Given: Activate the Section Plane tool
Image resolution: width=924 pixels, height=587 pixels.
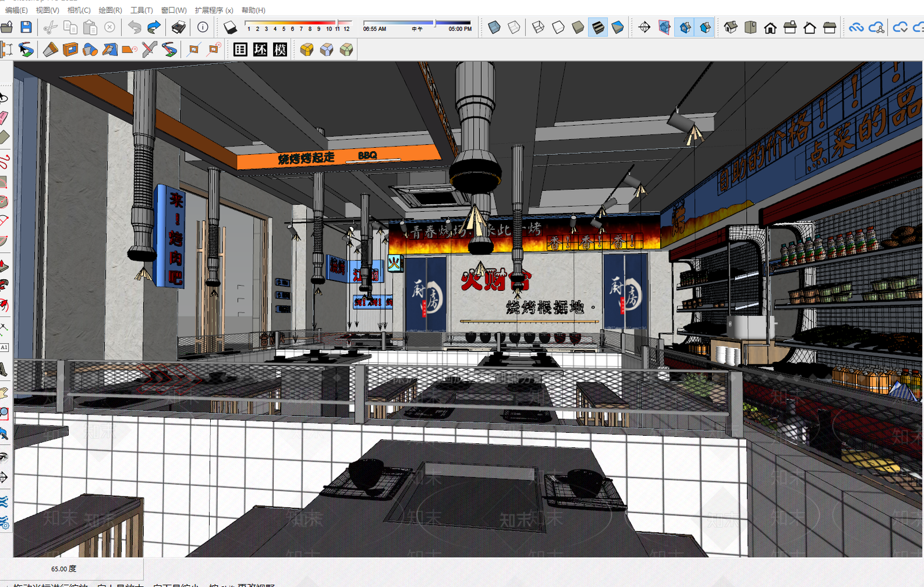Looking at the screenshot, I should (x=644, y=27).
